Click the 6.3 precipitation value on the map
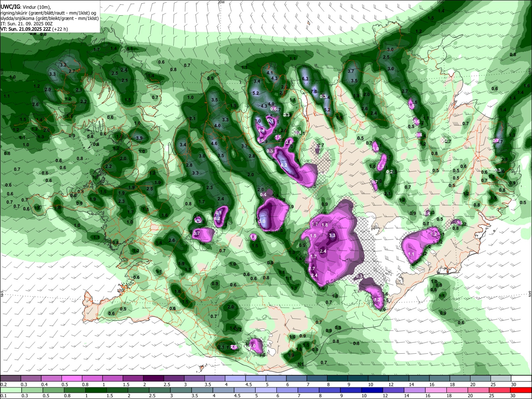 [x=305, y=79]
